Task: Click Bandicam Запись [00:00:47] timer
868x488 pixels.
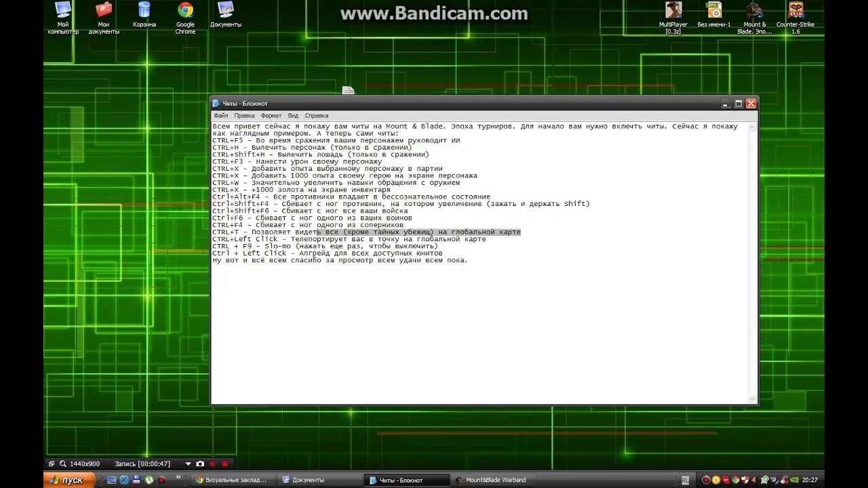Action: tap(142, 464)
